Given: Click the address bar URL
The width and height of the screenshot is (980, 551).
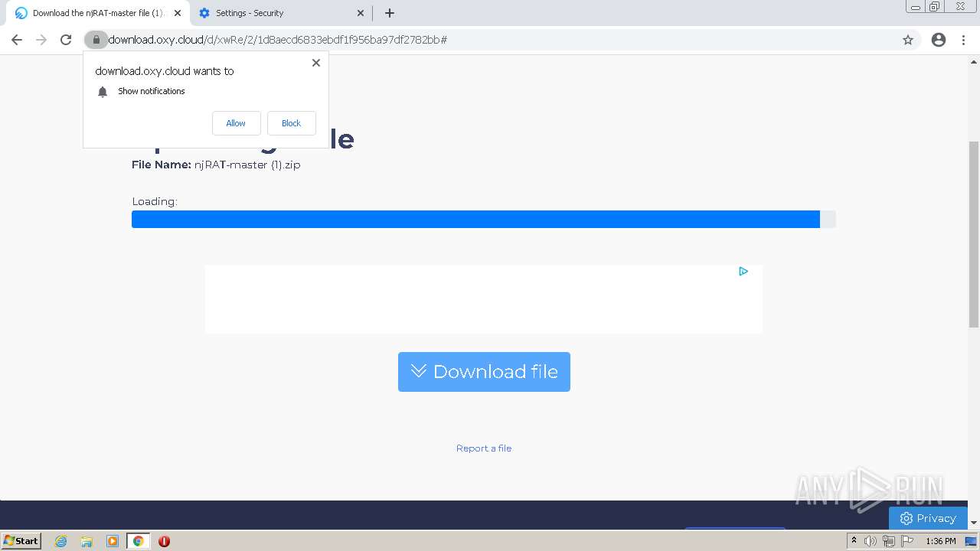Looking at the screenshot, I should [x=277, y=40].
